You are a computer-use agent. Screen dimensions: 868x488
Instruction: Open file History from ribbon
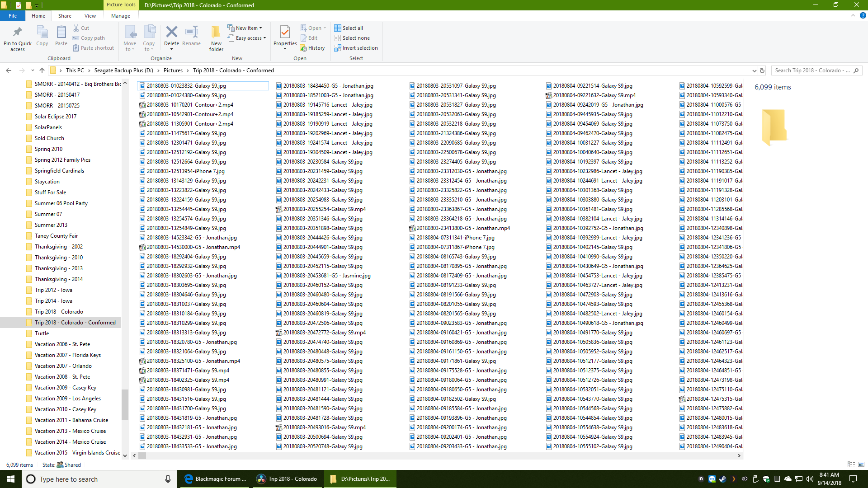tap(313, 48)
